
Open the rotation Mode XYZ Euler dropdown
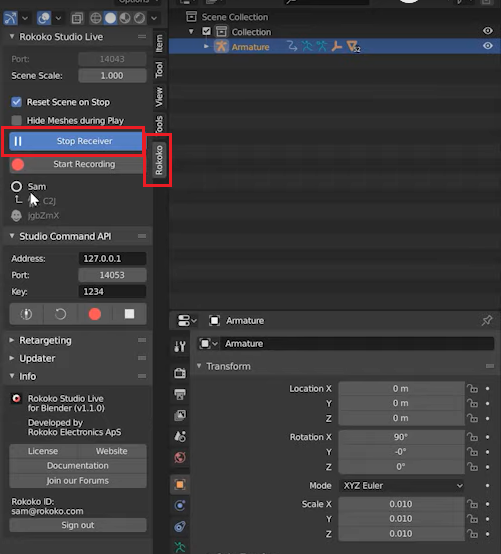402,486
